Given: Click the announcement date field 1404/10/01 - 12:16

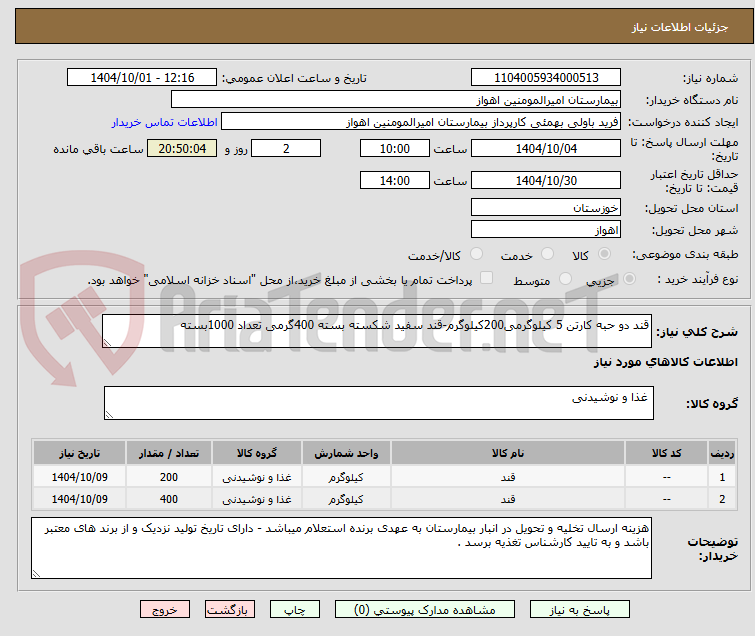Looking at the screenshot, I should (x=142, y=78).
